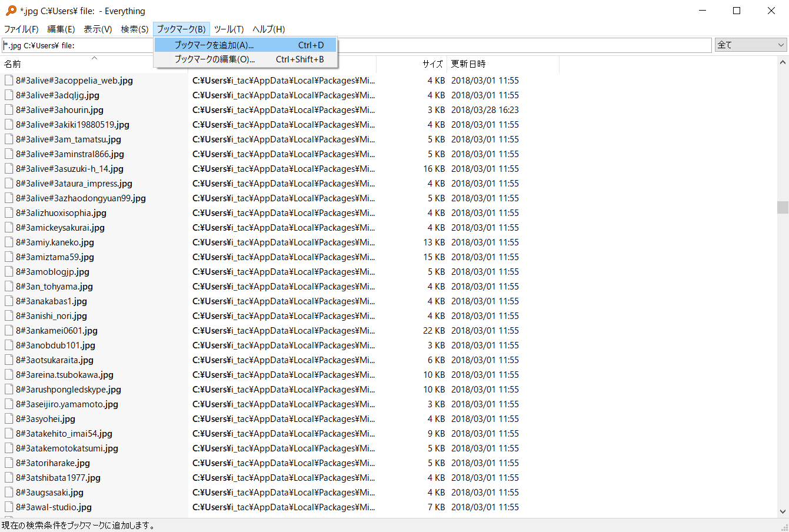Open the 検索(S) menu
The height and width of the screenshot is (532, 789).
pos(135,29)
